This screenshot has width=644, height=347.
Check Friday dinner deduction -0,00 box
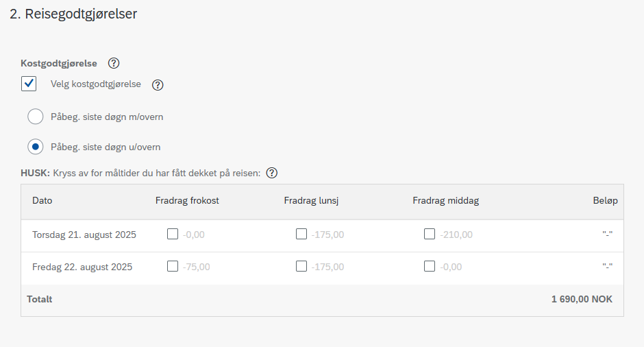pyautogui.click(x=430, y=266)
